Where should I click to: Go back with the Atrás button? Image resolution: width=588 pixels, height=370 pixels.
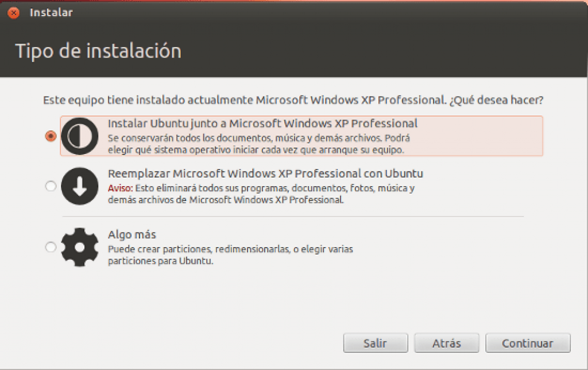coord(447,343)
